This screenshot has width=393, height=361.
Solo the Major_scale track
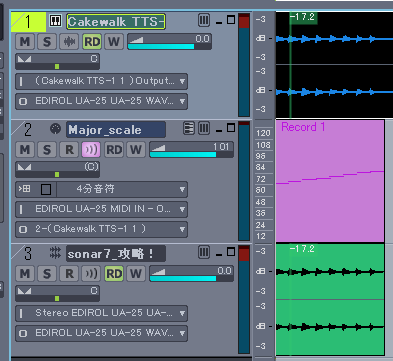[x=47, y=150]
